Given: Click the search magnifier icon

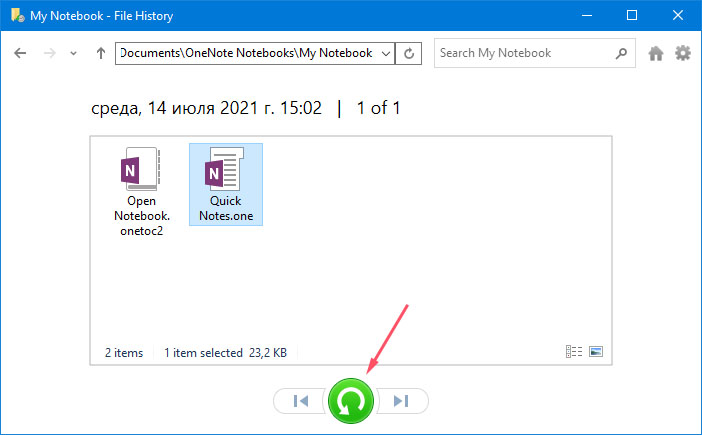Looking at the screenshot, I should pos(621,53).
